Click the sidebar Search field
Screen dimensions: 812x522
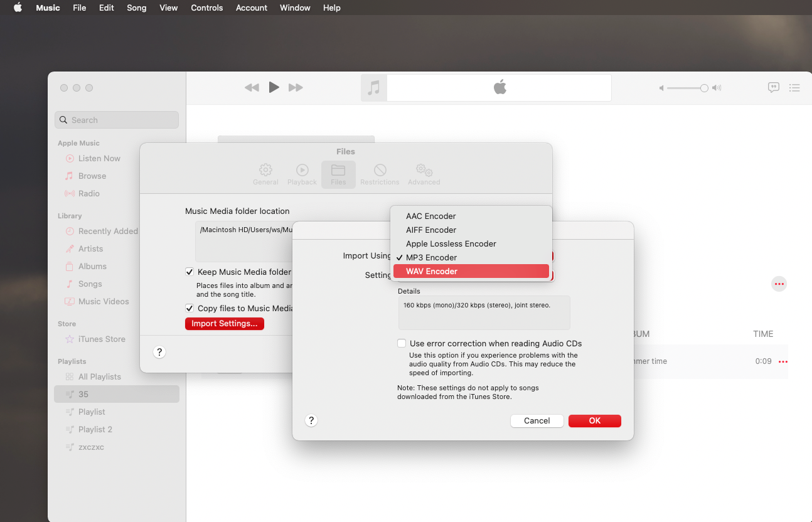117,120
